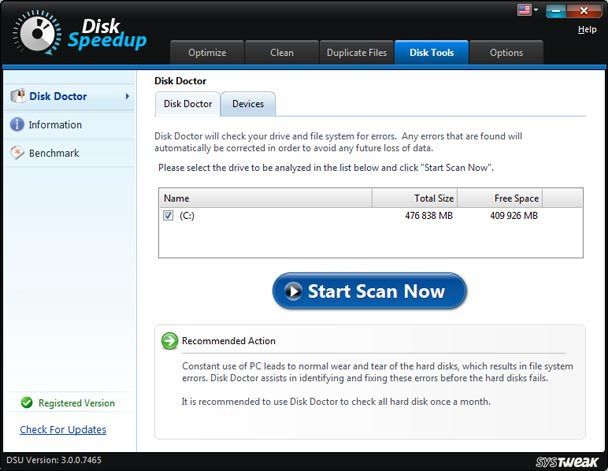The width and height of the screenshot is (608, 471).
Task: Open the language dropdown arrow
Action: [x=536, y=10]
